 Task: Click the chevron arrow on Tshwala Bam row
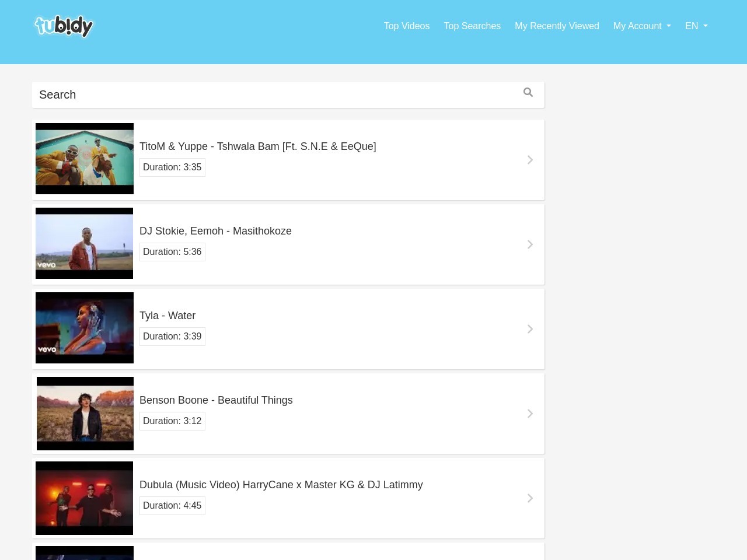530,160
